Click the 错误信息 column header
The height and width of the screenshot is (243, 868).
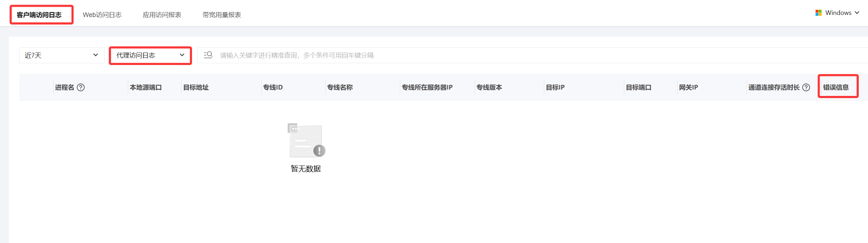pyautogui.click(x=836, y=87)
